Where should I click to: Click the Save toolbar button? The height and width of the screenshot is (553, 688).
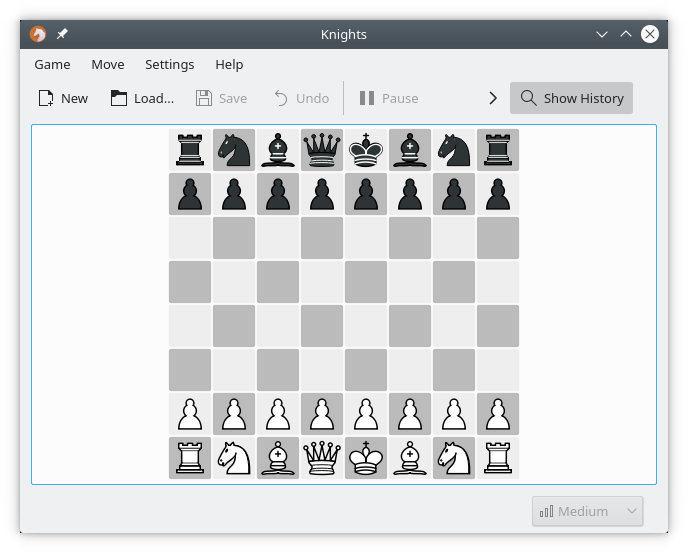(221, 98)
